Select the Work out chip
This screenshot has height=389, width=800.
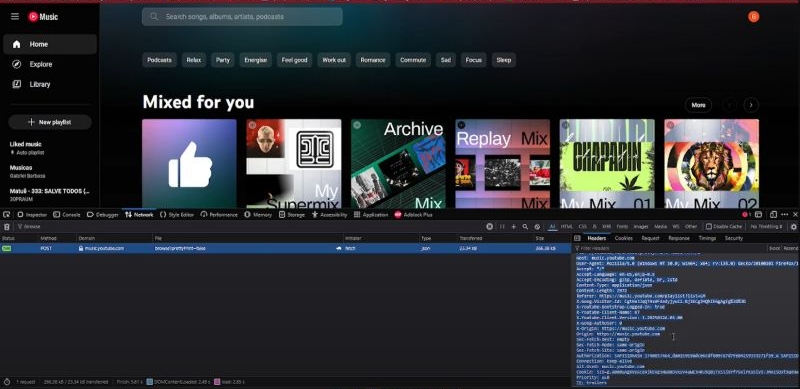[334, 60]
